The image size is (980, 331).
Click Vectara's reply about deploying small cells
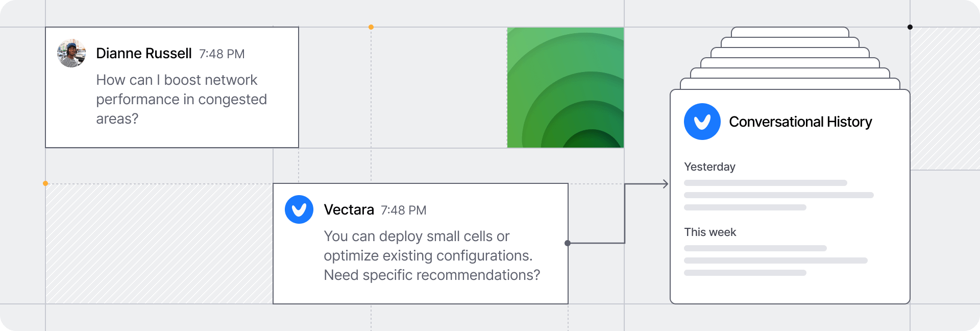click(431, 255)
